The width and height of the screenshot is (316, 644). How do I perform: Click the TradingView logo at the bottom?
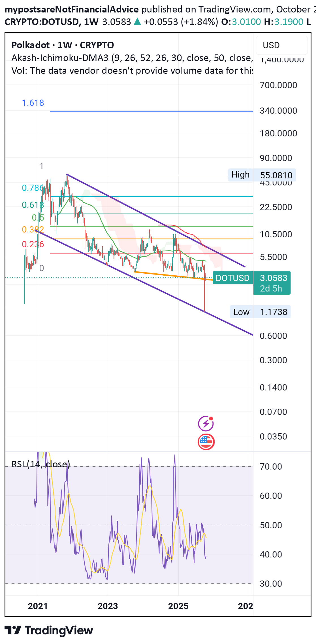click(49, 630)
